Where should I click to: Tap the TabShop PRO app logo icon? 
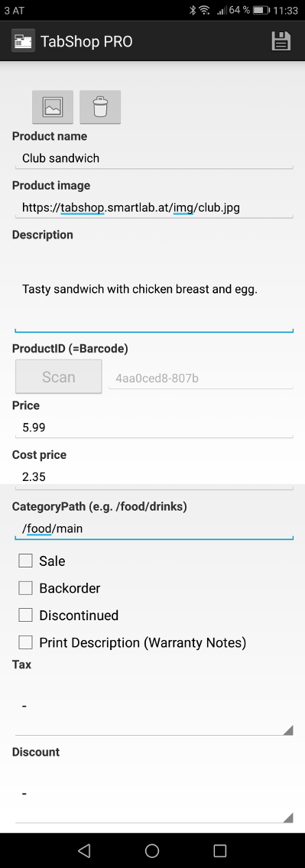tap(23, 41)
